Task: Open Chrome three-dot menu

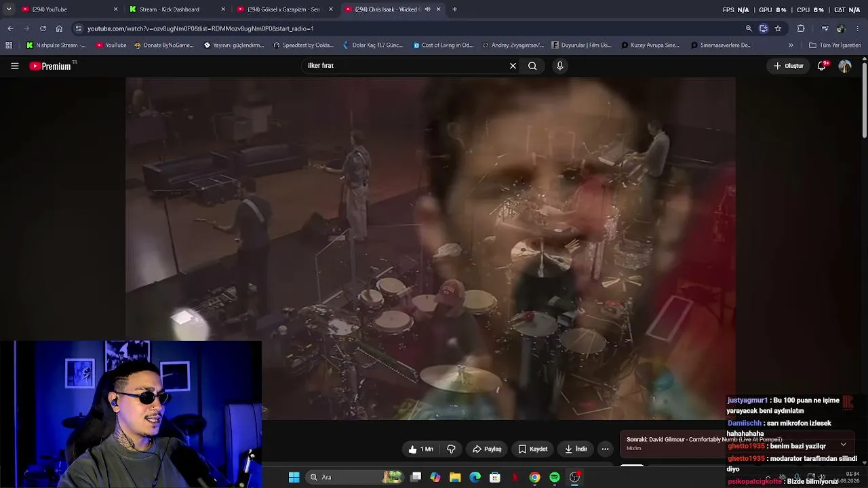Action: (x=858, y=28)
